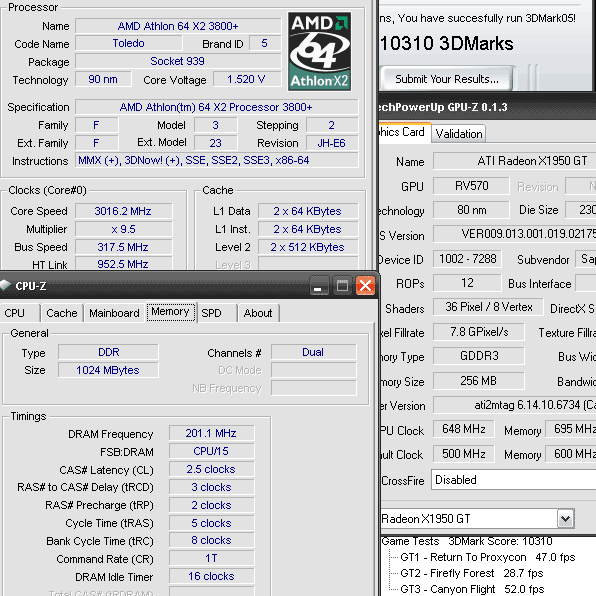Click the AMD Athlon X2 processor logo
Screen dimensions: 596x596
[x=319, y=51]
